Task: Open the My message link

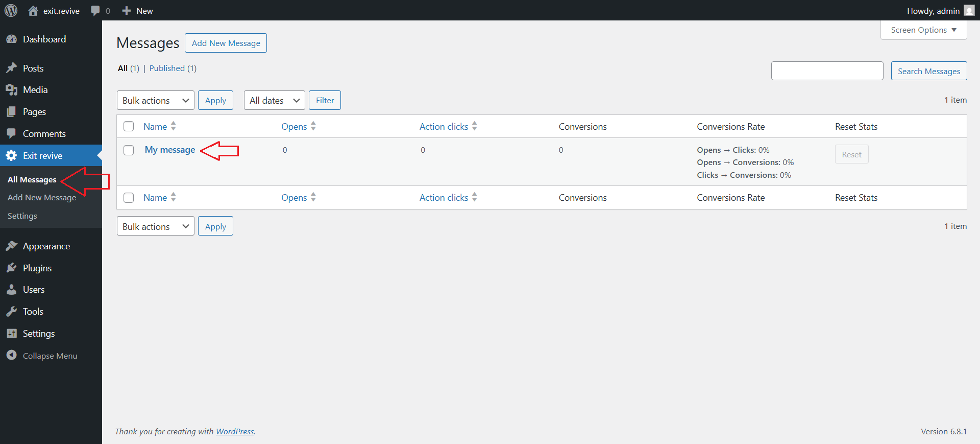Action: (169, 150)
